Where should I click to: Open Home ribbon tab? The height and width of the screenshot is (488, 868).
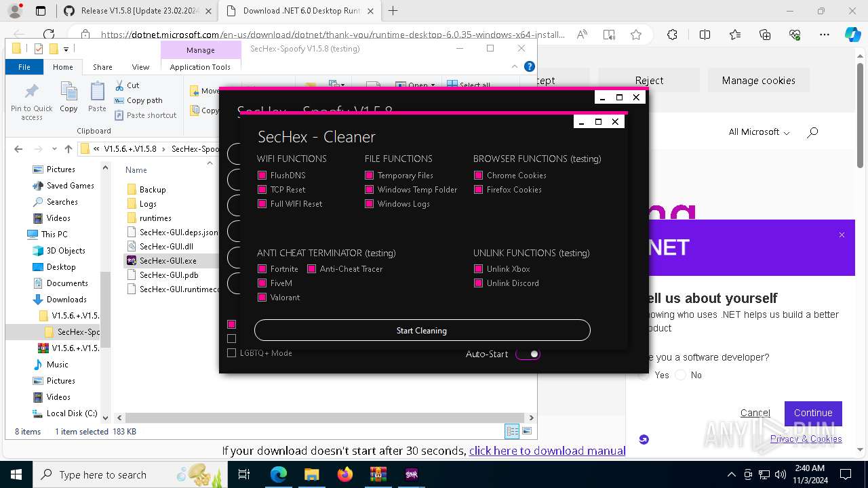62,67
